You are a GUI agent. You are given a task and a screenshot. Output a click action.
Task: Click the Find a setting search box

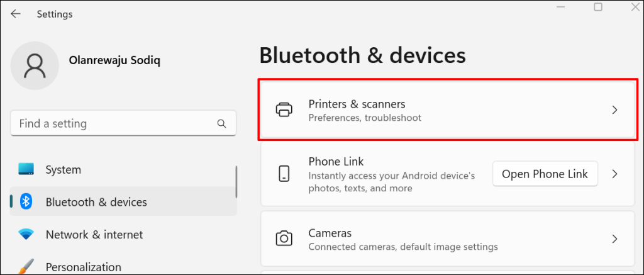point(113,123)
